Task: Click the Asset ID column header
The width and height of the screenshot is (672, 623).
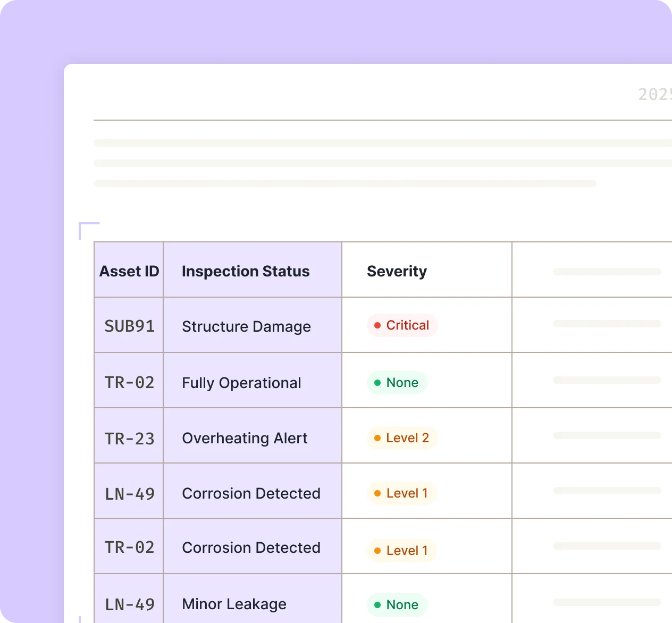Action: 129,271
